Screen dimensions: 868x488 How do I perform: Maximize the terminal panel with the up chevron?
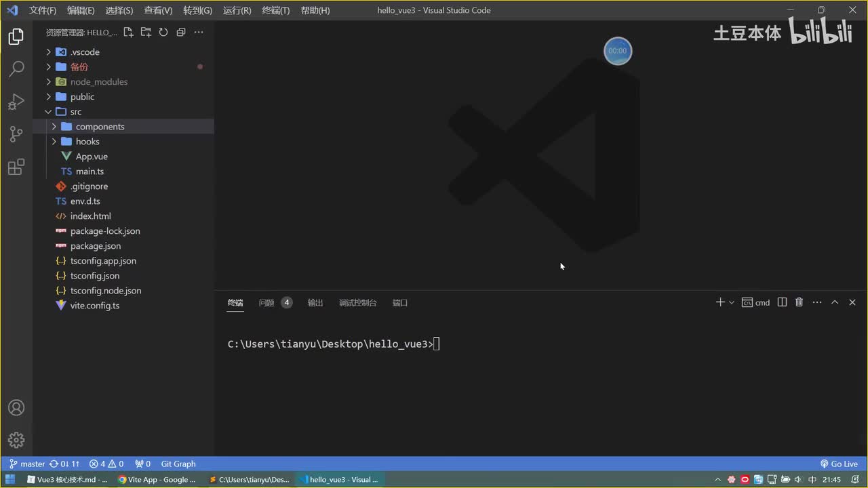[x=835, y=302]
